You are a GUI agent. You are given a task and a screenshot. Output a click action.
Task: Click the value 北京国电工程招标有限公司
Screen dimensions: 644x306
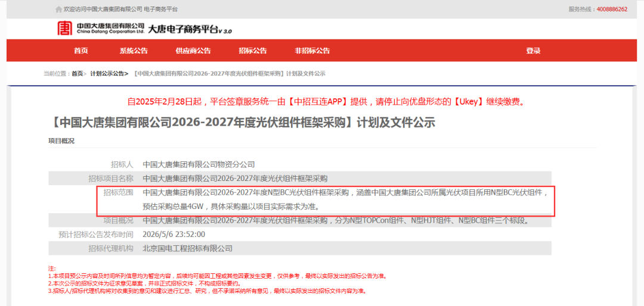coord(187,249)
